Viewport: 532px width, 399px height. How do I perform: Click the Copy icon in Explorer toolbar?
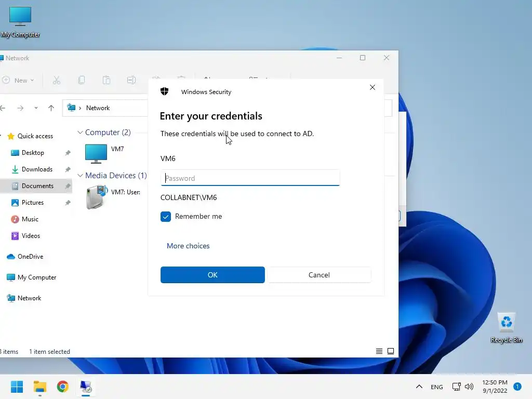pyautogui.click(x=82, y=81)
